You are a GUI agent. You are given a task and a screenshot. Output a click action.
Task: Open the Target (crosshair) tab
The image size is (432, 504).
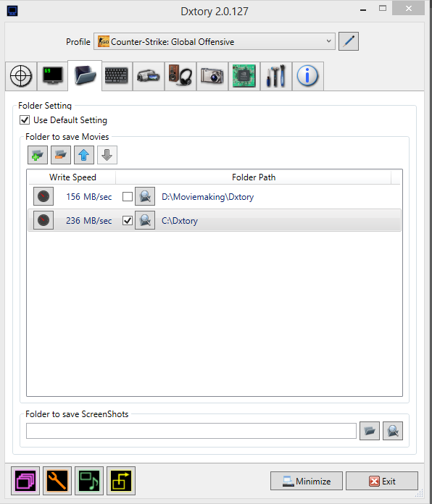click(21, 76)
